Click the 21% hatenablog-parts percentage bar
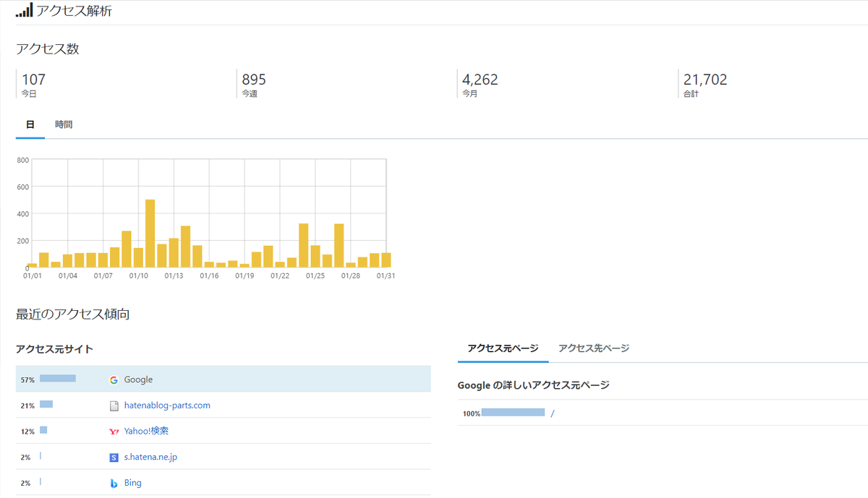Viewport: 868px width, 498px height. click(46, 405)
